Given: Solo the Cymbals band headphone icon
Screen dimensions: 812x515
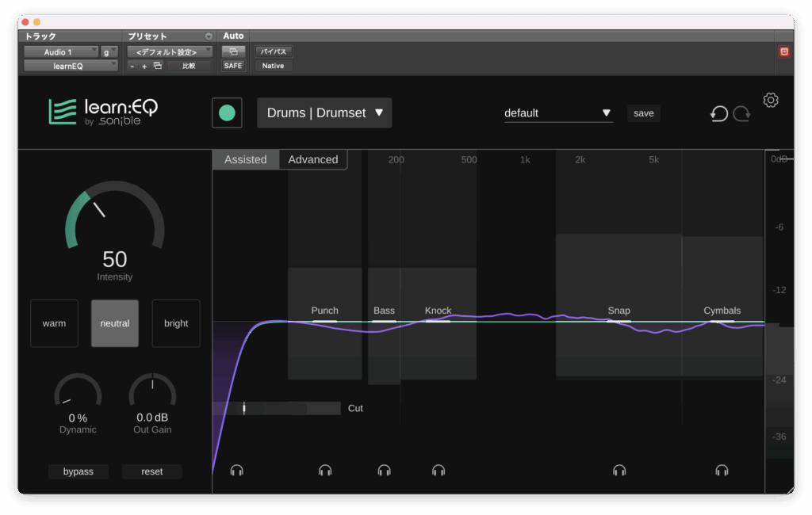Looking at the screenshot, I should tap(722, 471).
